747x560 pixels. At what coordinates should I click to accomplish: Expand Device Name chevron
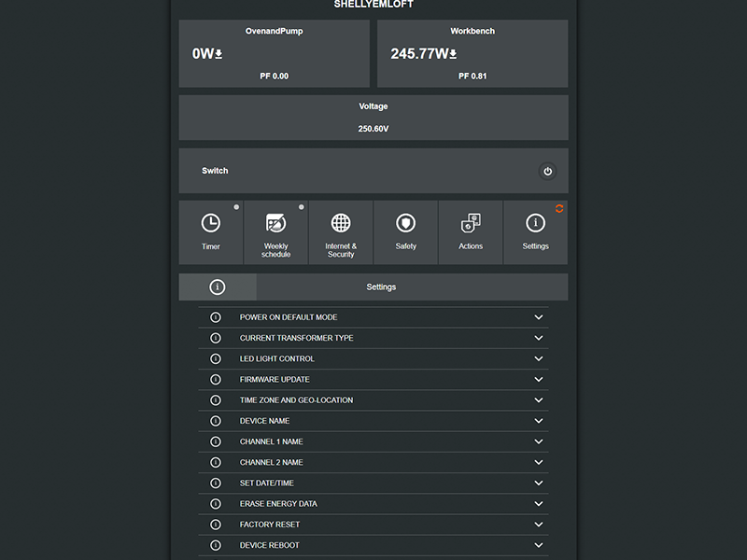click(x=539, y=421)
